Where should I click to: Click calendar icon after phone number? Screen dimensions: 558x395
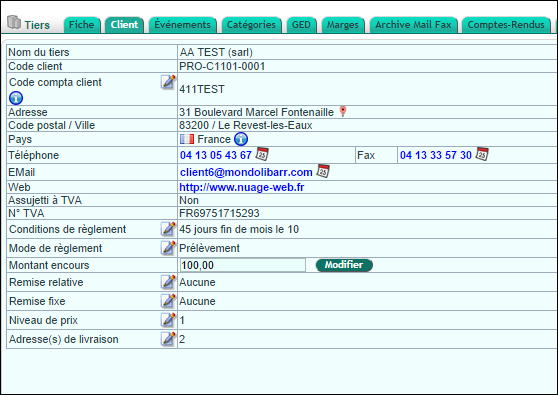pyautogui.click(x=262, y=154)
